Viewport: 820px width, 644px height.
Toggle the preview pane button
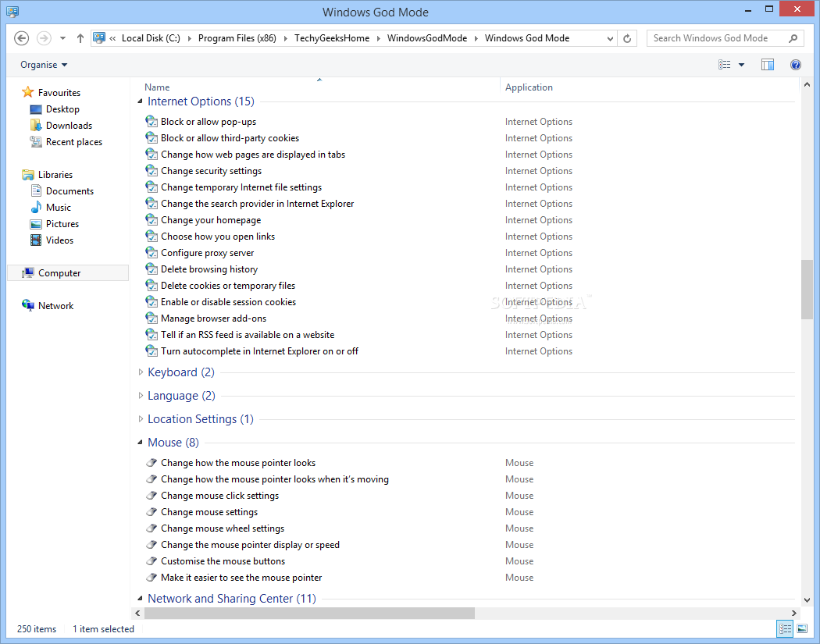[x=767, y=65]
